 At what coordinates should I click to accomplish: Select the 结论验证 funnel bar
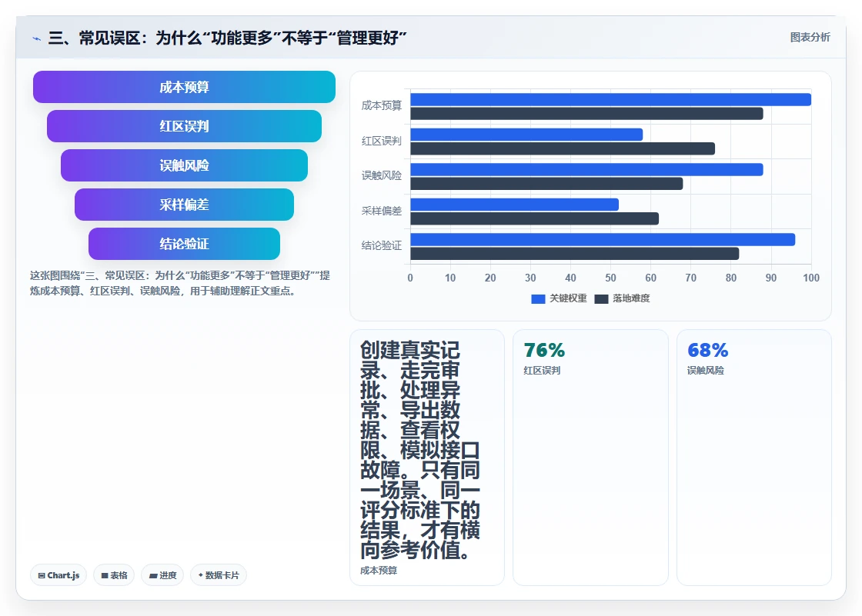pos(184,244)
